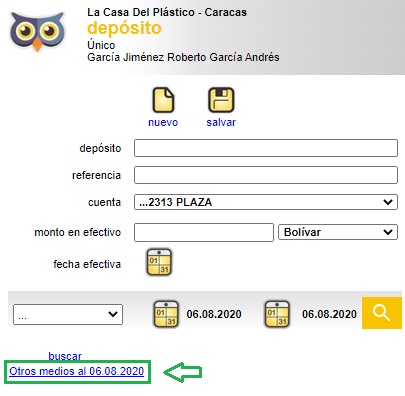
Task: Click the salvar text link
Action: 221,122
